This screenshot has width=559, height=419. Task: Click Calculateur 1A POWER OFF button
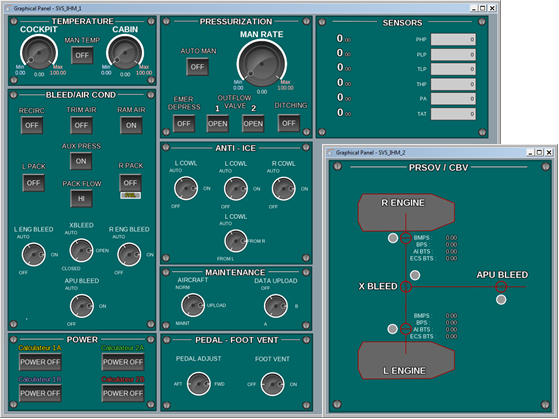(x=40, y=362)
